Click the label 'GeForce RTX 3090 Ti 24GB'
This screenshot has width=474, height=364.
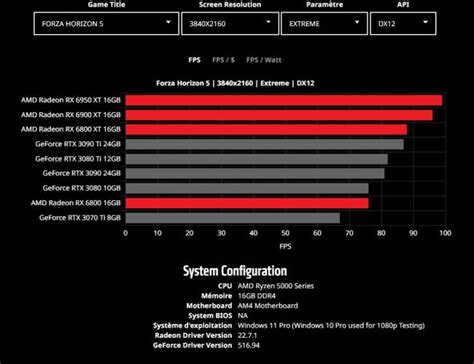78,144
